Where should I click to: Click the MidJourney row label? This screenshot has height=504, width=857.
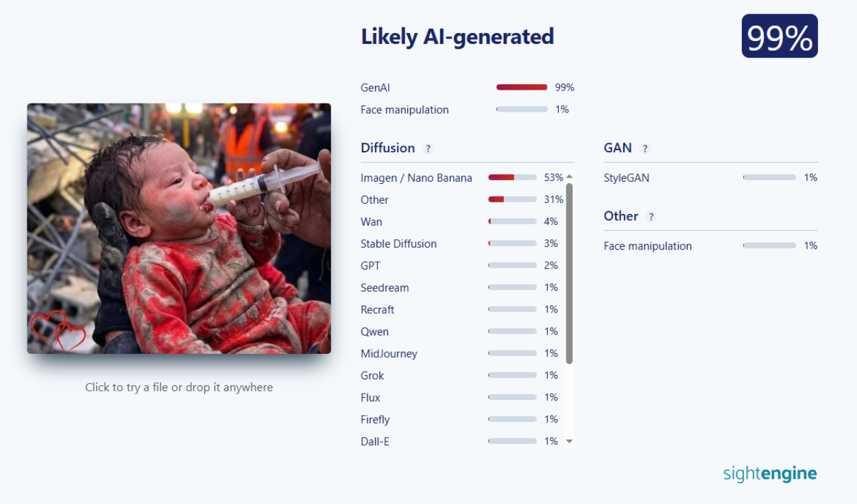click(389, 354)
